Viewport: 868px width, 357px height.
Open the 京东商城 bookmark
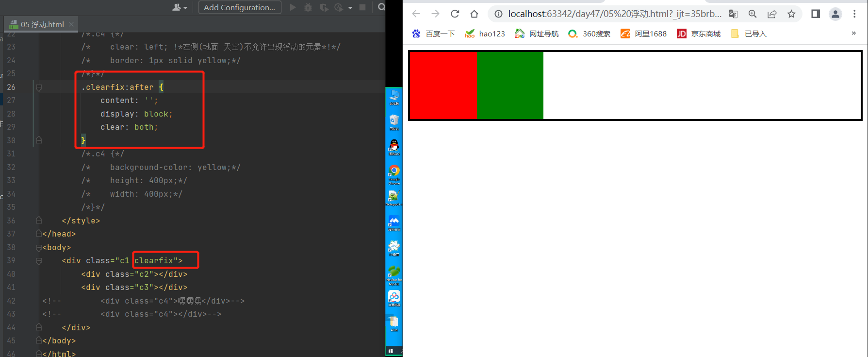coord(699,34)
